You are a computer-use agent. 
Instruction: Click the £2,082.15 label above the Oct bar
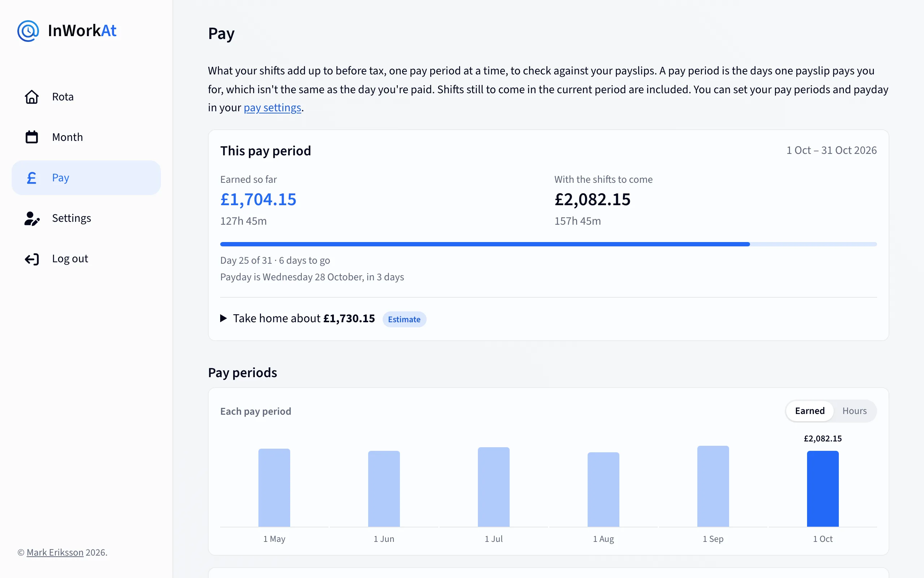823,439
